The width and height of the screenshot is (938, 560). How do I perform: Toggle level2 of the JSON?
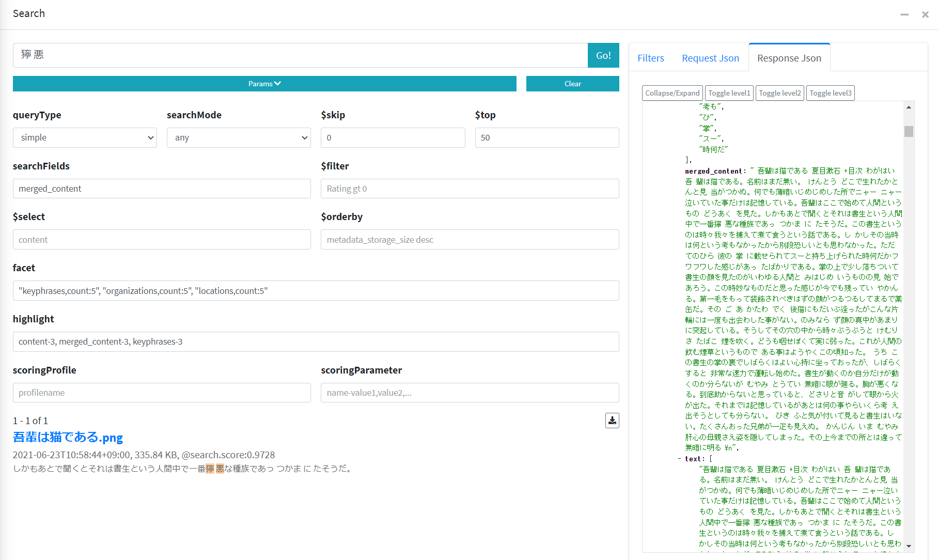pos(780,93)
